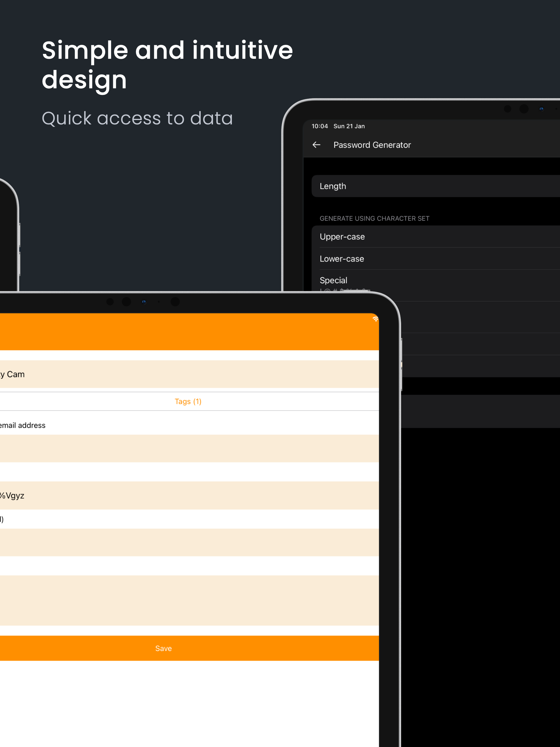The width and height of the screenshot is (560, 747).
Task: Tap the back arrow in Password Generator
Action: click(316, 145)
